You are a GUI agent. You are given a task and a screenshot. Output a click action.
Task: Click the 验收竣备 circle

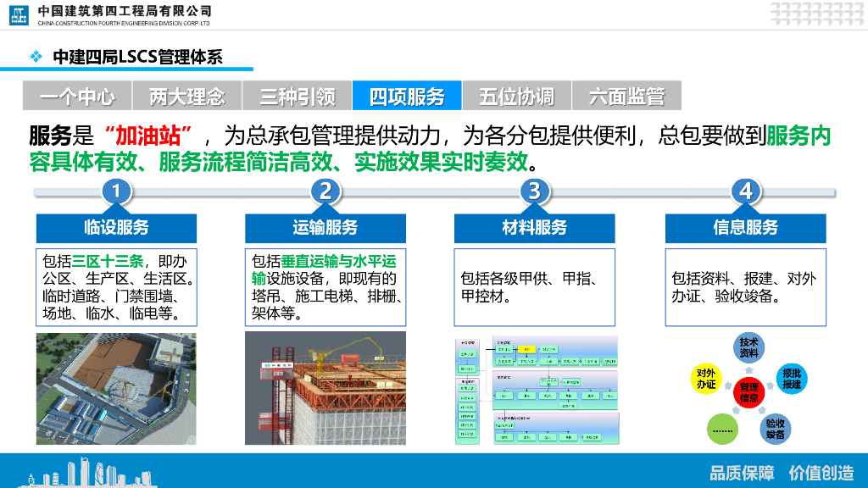pyautogui.click(x=775, y=429)
